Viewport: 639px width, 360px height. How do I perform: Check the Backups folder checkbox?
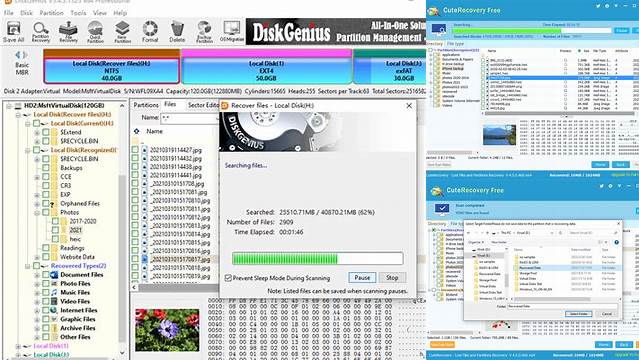[46, 168]
